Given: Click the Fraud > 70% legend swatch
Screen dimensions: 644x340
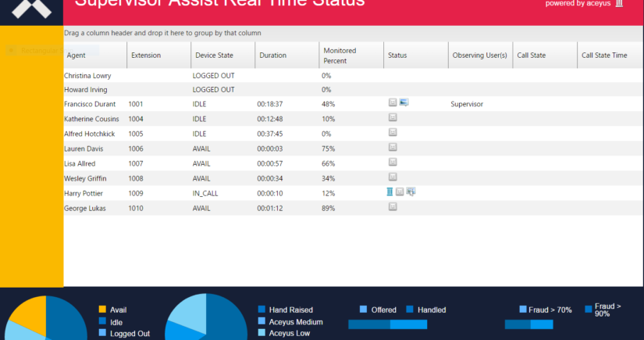Looking at the screenshot, I should [523, 310].
